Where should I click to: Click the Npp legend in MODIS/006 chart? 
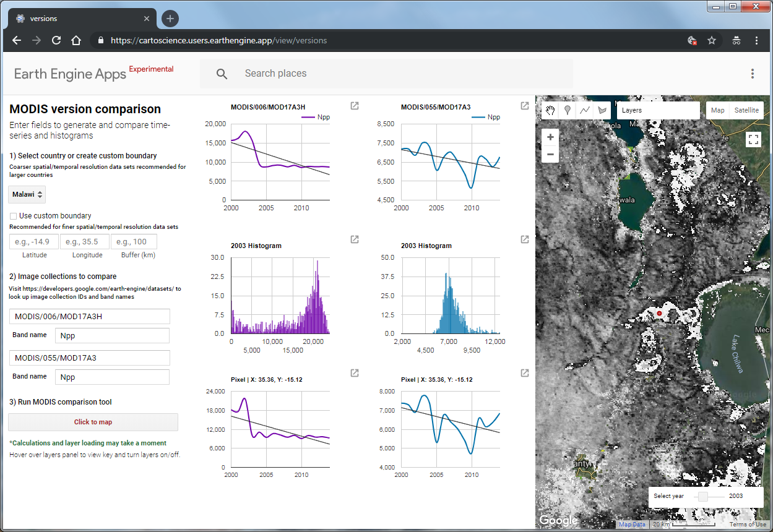[x=315, y=117]
